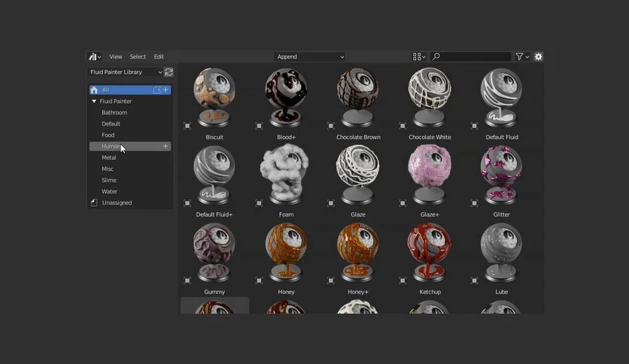This screenshot has height=364, width=629.
Task: Click the Unassigned catalog icon
Action: [94, 202]
